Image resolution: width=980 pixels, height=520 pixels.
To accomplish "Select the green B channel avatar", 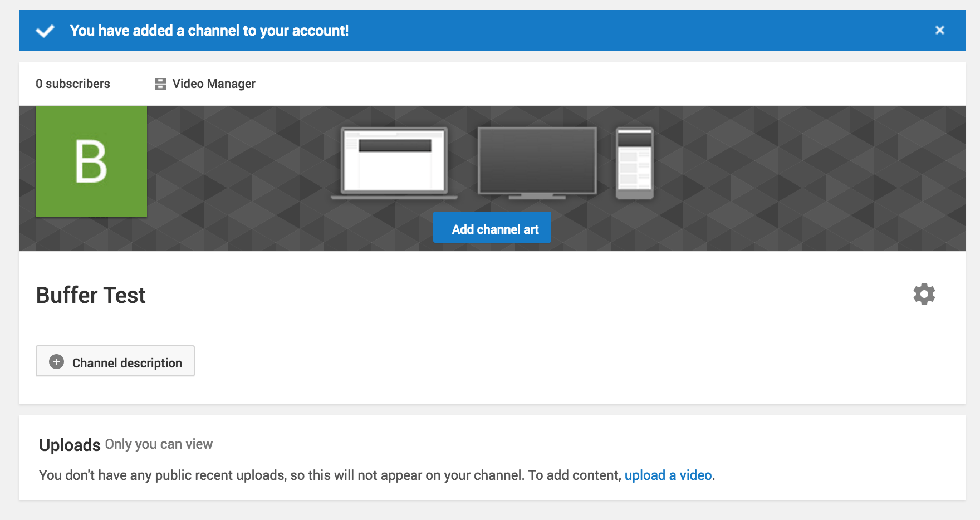I will point(91,161).
